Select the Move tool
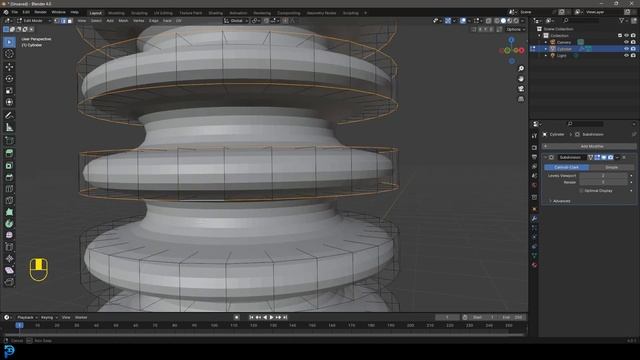The image size is (640, 360). click(x=9, y=67)
